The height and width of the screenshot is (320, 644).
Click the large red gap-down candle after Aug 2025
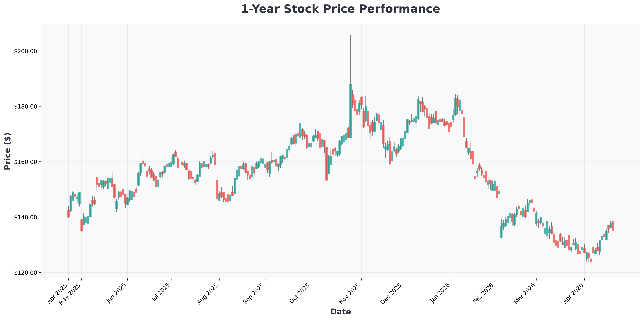(x=217, y=189)
